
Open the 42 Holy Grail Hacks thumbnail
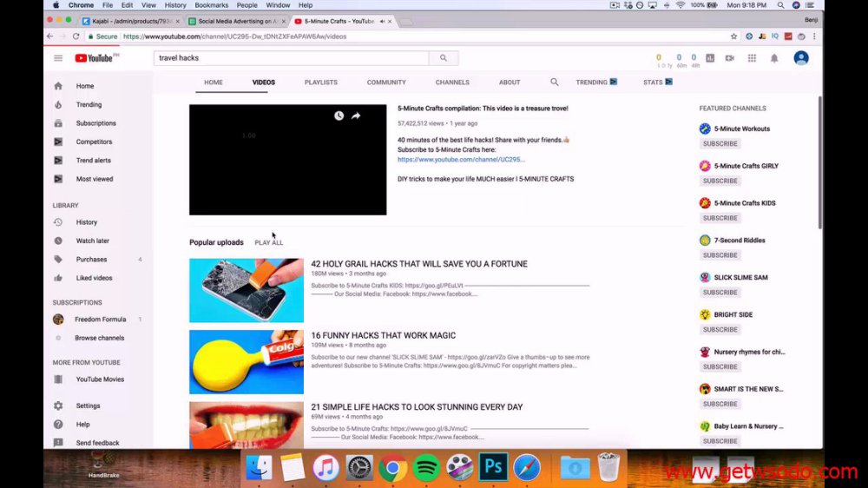[x=247, y=290]
